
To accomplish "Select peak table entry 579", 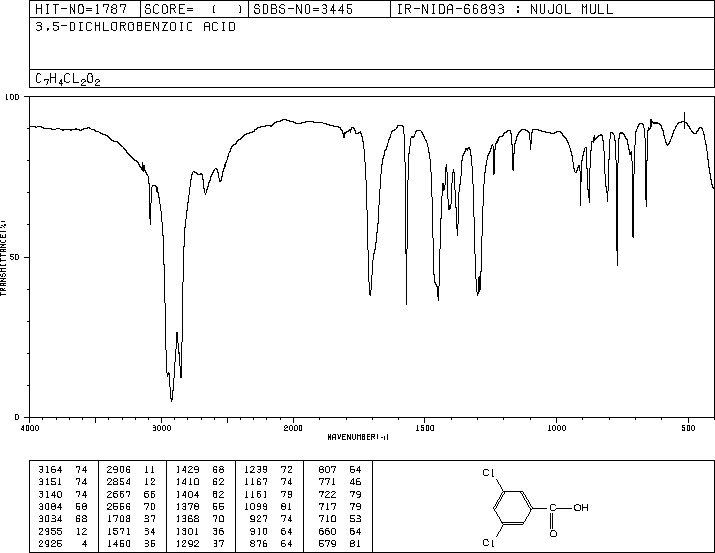I will point(327,544).
